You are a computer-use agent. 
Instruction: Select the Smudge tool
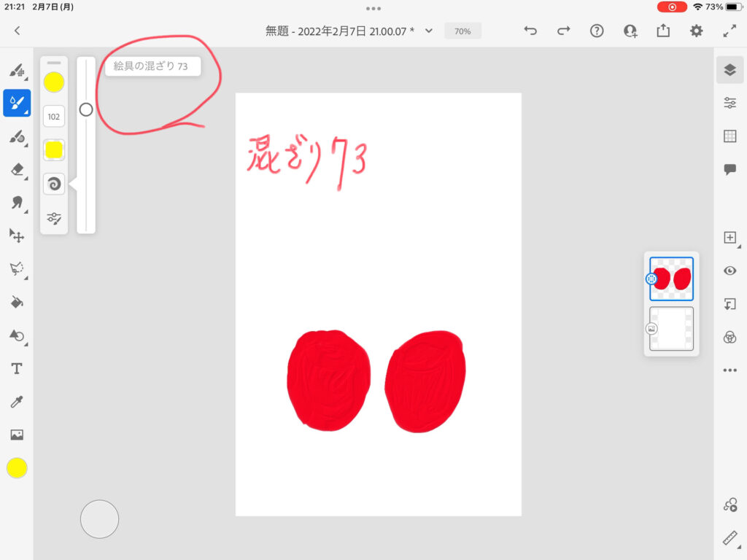(17, 203)
